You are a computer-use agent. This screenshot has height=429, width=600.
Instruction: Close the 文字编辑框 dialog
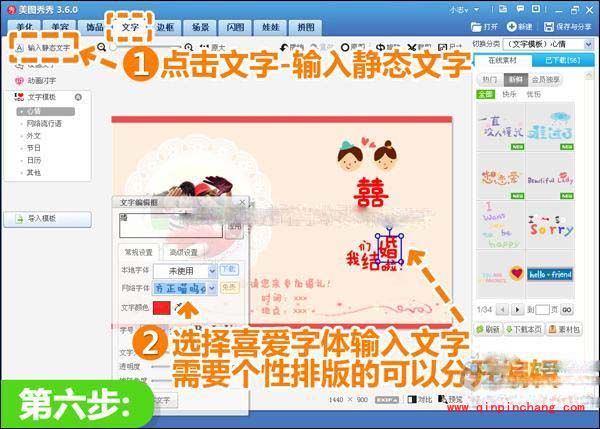242,202
